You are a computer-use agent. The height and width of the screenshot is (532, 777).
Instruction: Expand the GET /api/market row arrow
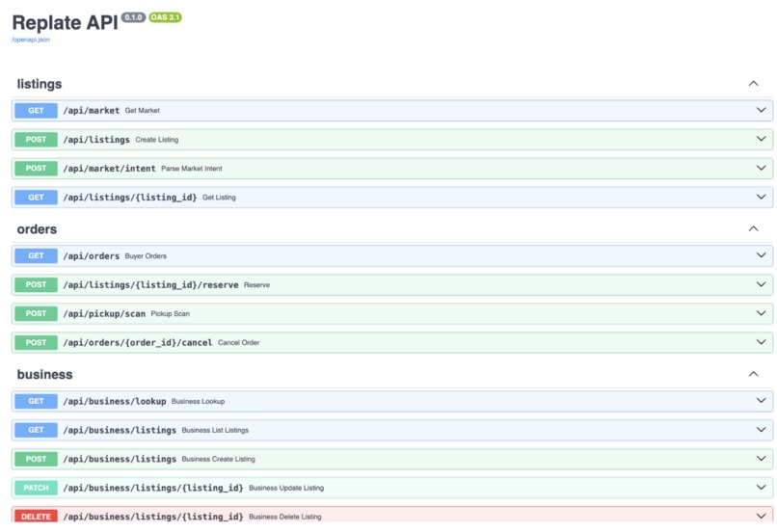762,110
